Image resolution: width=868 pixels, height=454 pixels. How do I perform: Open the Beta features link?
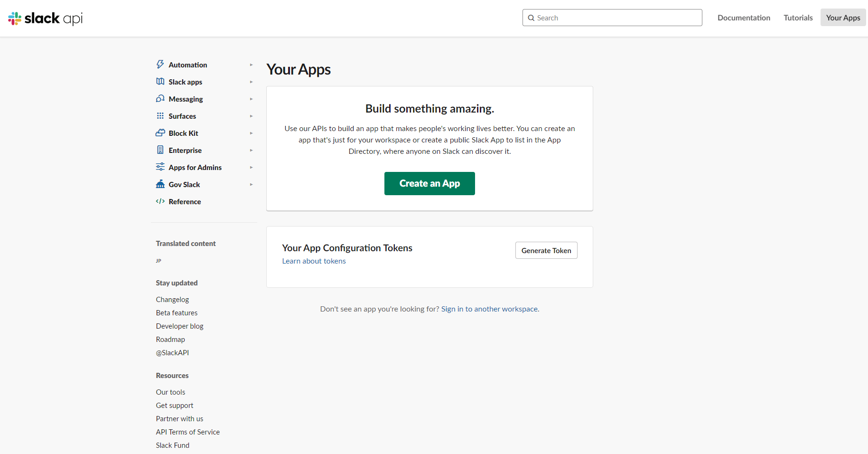(177, 313)
